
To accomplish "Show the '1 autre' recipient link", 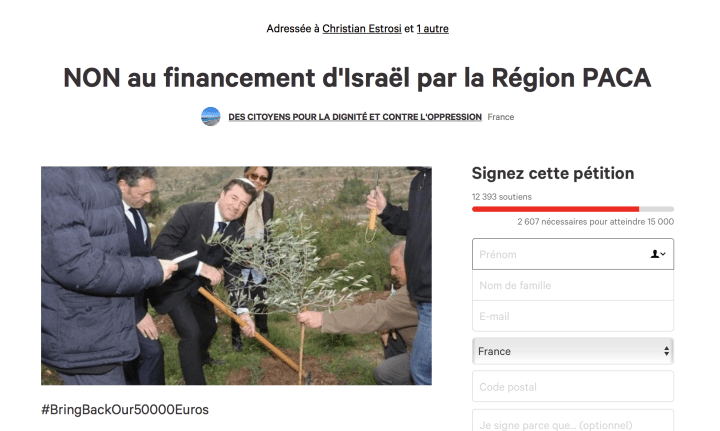I will pyautogui.click(x=433, y=28).
